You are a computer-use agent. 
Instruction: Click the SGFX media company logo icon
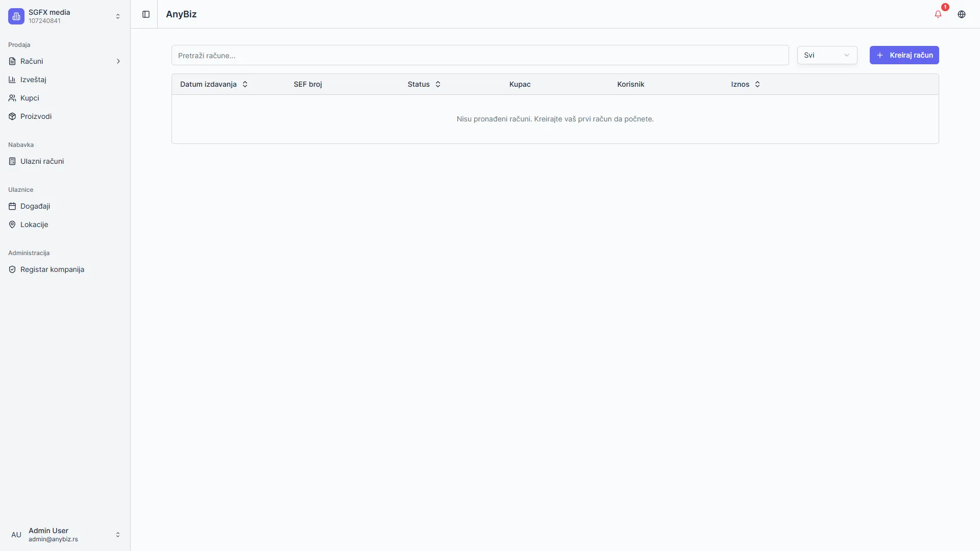tap(16, 16)
